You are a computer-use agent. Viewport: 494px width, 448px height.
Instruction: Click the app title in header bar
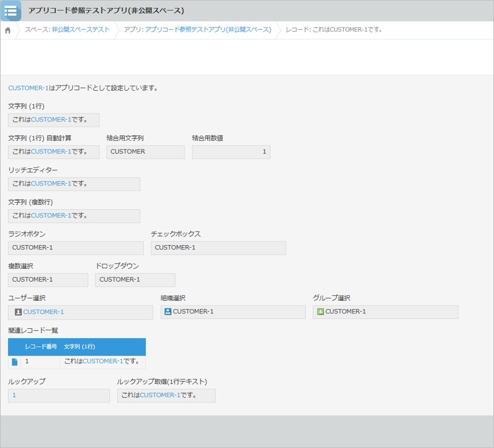pos(106,11)
